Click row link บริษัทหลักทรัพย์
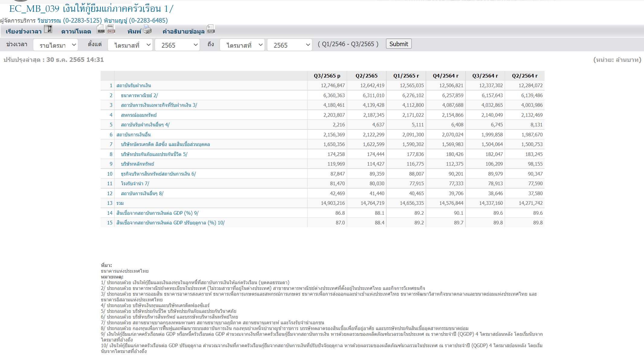The width and height of the screenshot is (644, 362). pos(137,164)
